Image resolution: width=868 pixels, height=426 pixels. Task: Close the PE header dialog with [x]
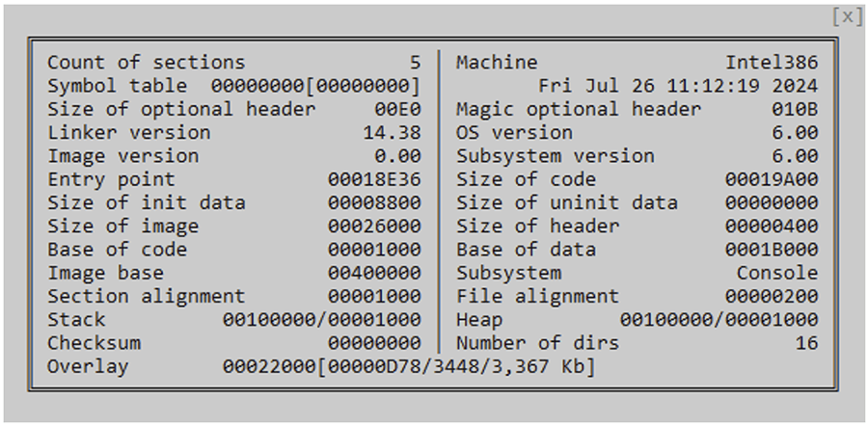(847, 17)
